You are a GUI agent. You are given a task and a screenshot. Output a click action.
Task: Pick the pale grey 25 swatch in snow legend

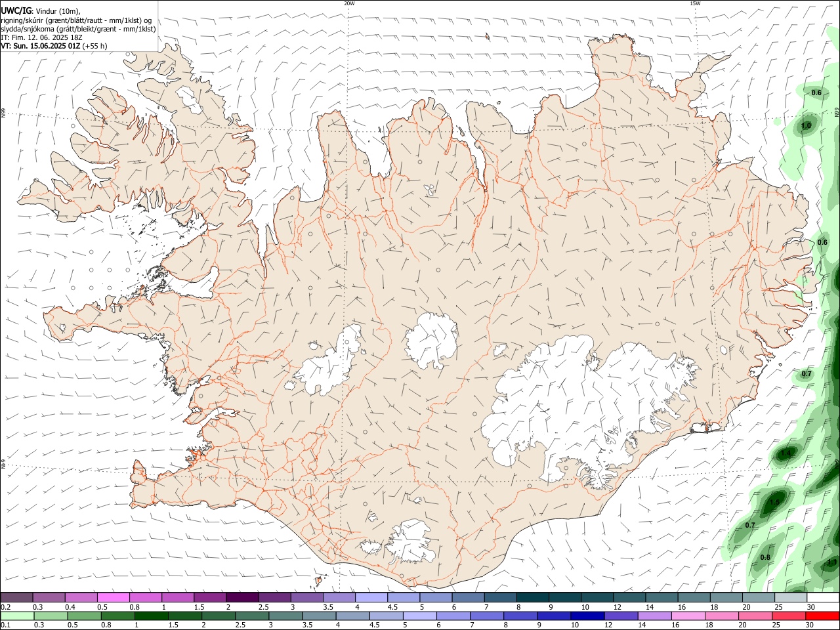(791, 597)
